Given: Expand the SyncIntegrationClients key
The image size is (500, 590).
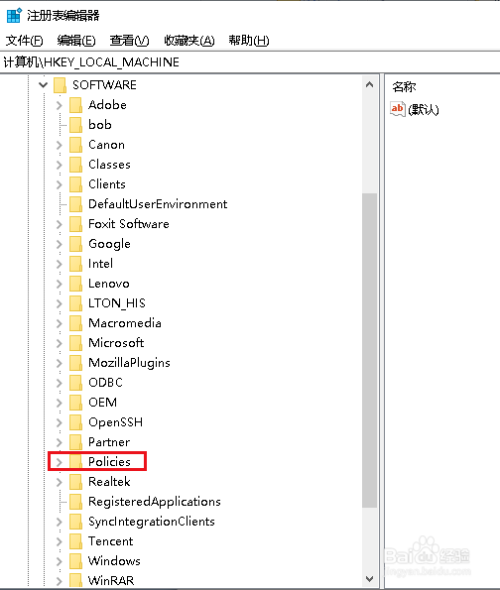Looking at the screenshot, I should pyautogui.click(x=59, y=522).
